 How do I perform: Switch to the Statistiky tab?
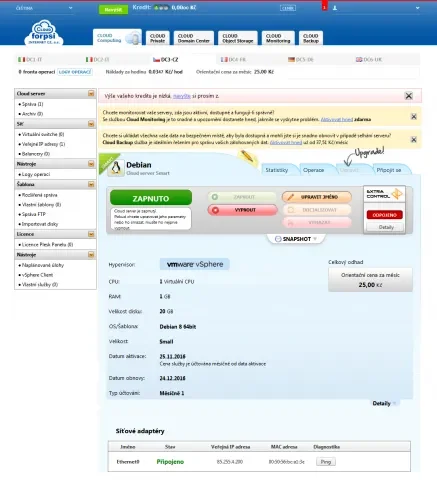tap(277, 170)
